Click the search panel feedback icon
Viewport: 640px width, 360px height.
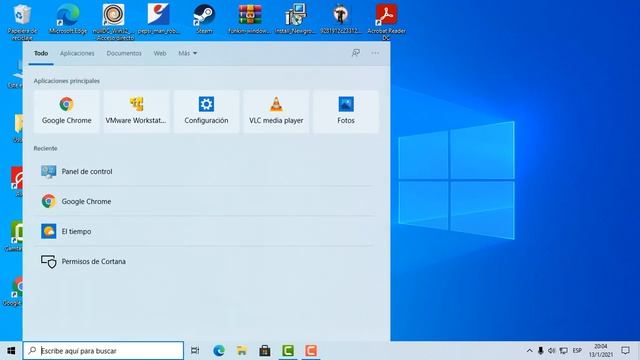coord(356,53)
